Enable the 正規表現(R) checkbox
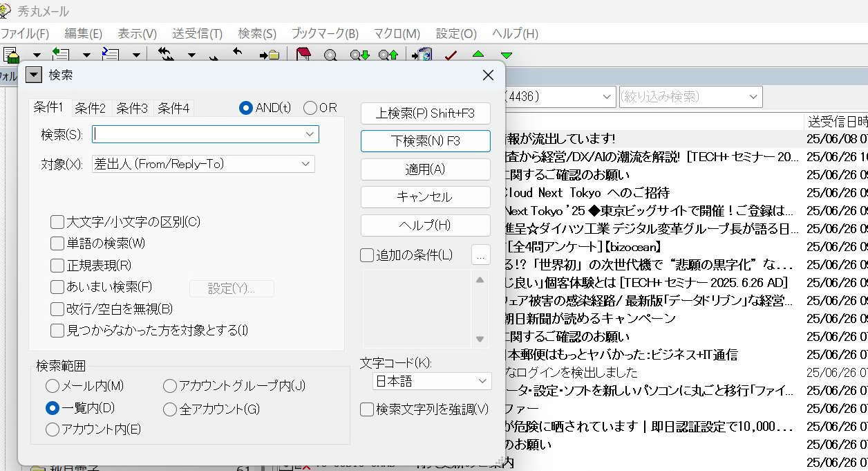 point(57,265)
